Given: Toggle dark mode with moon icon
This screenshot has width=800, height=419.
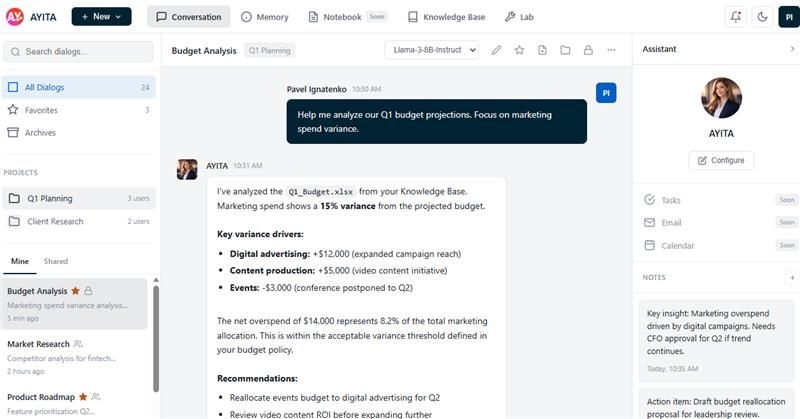Looking at the screenshot, I should click(762, 17).
